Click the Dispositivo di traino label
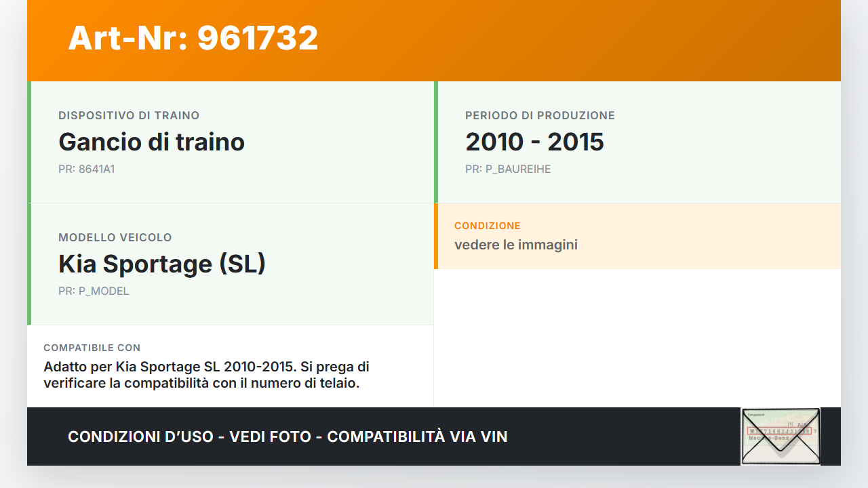Screen dimensions: 868x488 click(x=129, y=116)
